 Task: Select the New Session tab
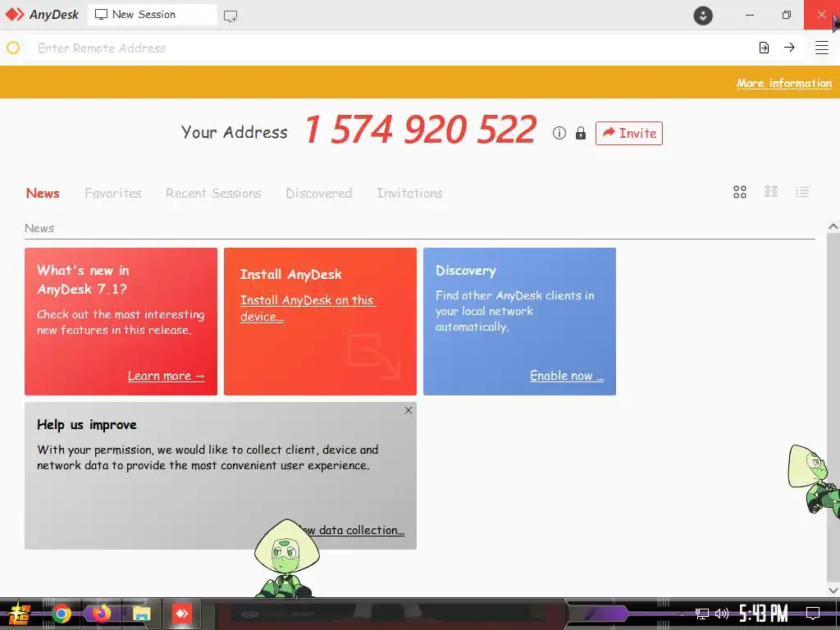point(152,15)
